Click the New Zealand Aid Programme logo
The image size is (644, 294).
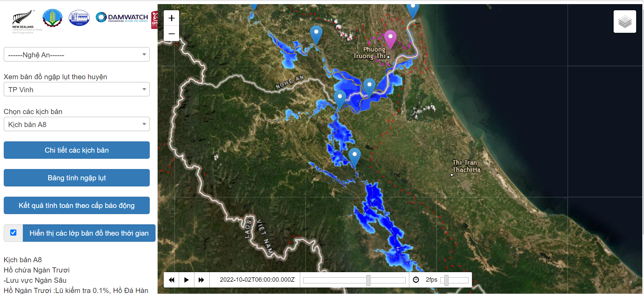[23, 22]
